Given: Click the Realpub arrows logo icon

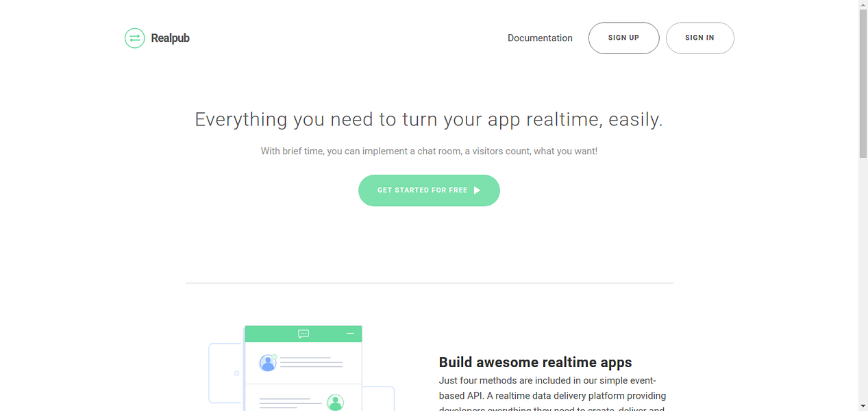Looking at the screenshot, I should coord(134,38).
